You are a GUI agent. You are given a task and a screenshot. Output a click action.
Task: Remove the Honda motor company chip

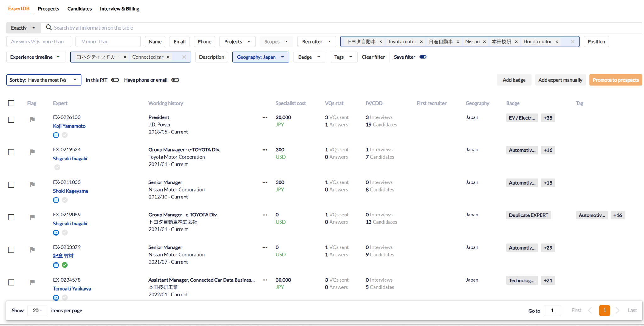557,42
